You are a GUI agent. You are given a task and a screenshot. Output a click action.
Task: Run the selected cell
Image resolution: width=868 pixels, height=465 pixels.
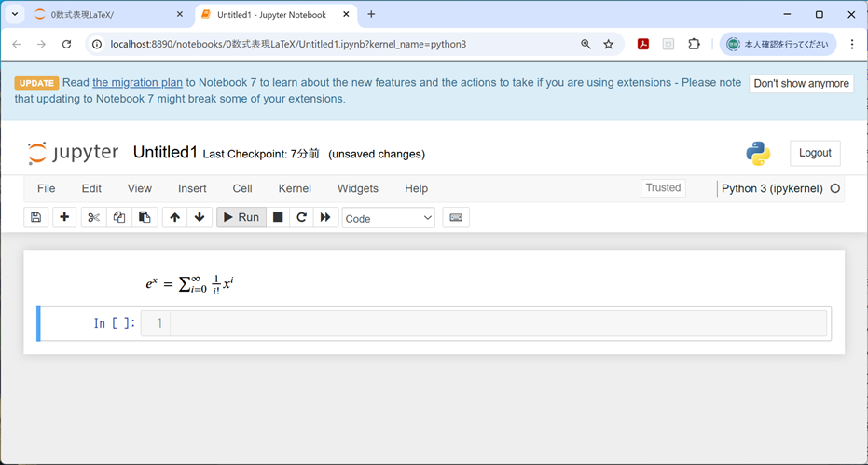pos(241,217)
